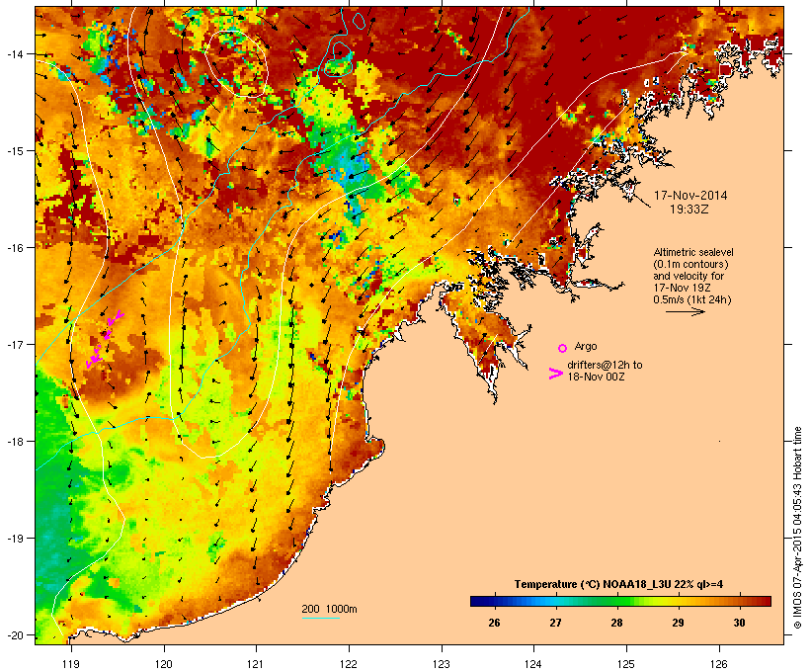The width and height of the screenshot is (810, 672).
Task: Click the 'Temperature (°C) NOAA18_L3U' title
Action: (593, 585)
